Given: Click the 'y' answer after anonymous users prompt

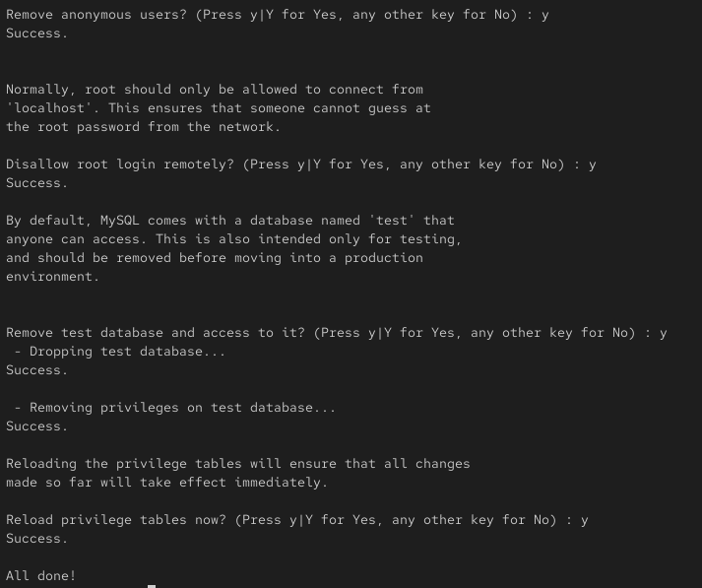Looking at the screenshot, I should [x=544, y=16].
